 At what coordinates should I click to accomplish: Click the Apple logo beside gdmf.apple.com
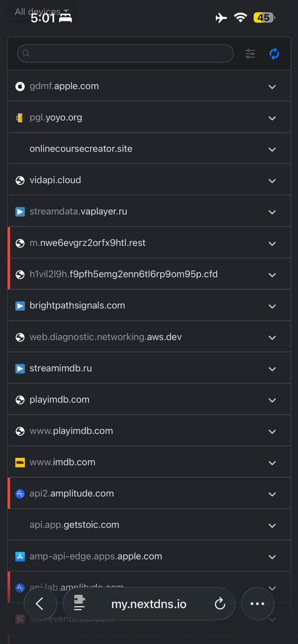pyautogui.click(x=20, y=86)
